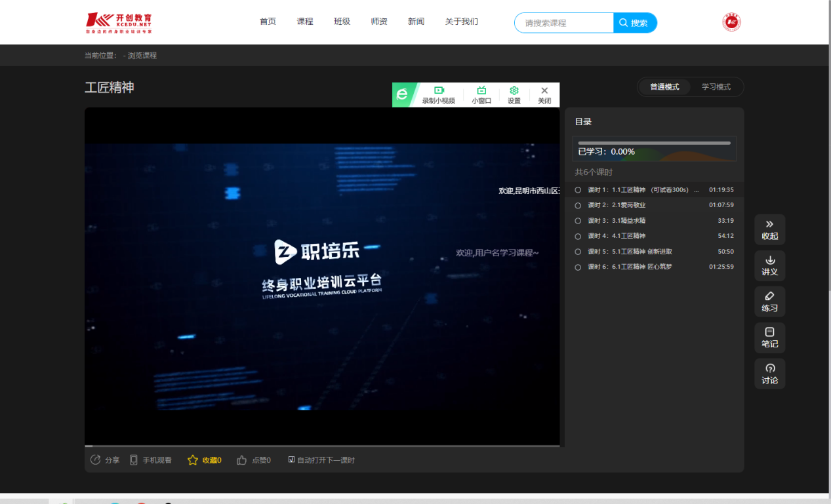
Task: Like the course with the 点赞 thumb
Action: 241,460
